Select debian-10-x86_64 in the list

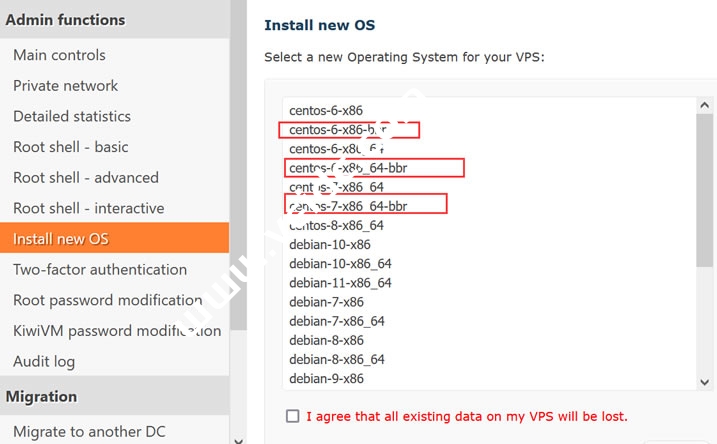click(x=340, y=264)
